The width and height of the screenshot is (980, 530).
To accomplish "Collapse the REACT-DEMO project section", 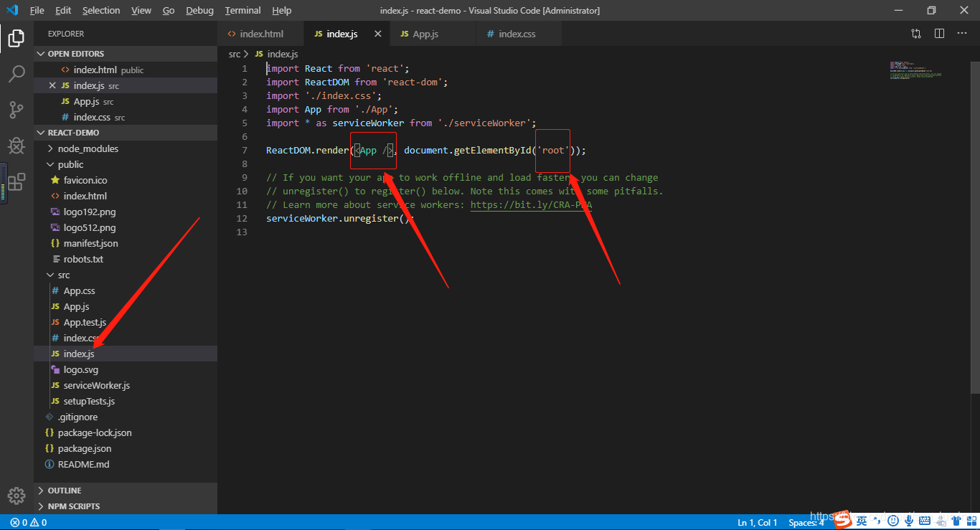I will [x=126, y=133].
